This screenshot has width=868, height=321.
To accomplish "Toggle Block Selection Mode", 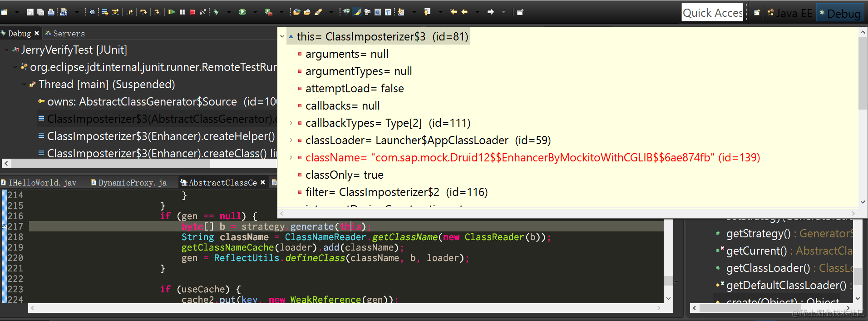I will tap(378, 12).
